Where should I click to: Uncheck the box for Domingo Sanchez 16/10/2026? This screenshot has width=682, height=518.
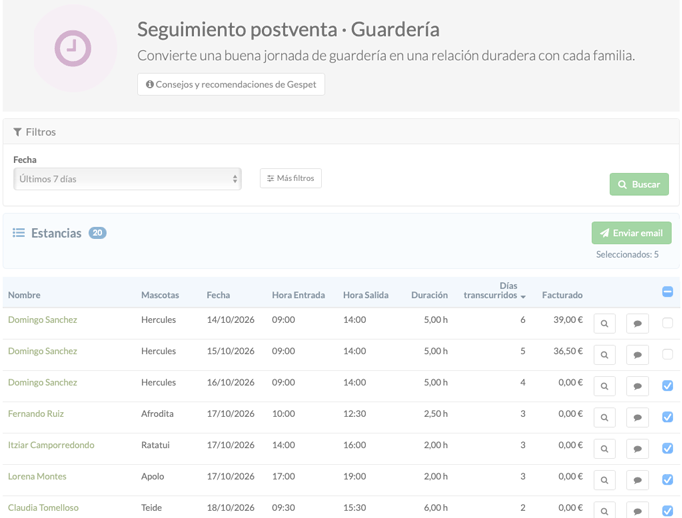click(667, 385)
